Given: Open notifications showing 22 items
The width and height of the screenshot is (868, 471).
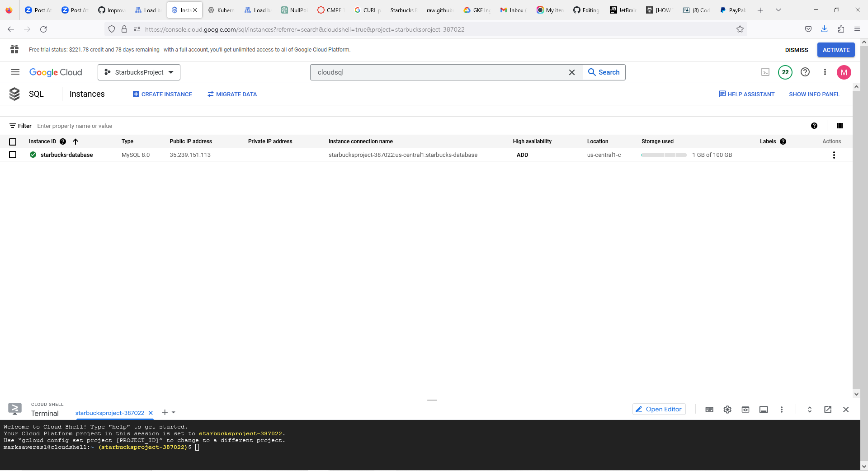Looking at the screenshot, I should coord(785,72).
